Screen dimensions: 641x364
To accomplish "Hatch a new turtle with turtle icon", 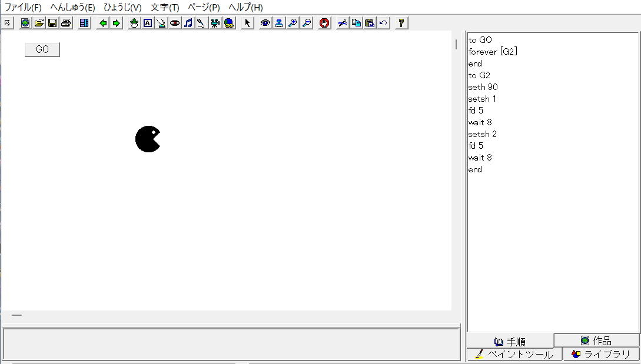I will pyautogui.click(x=134, y=23).
